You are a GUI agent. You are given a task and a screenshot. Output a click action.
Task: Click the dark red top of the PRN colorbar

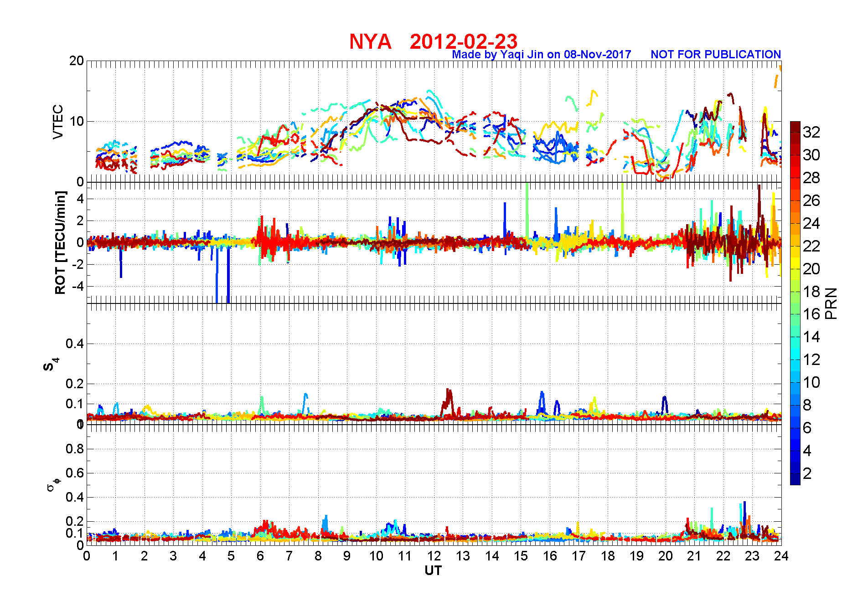tap(795, 126)
